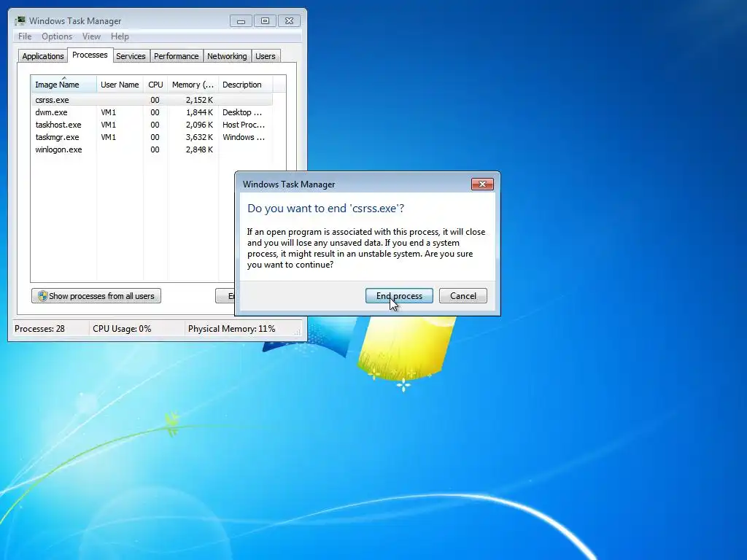Minimize the Windows Task Manager window

(x=241, y=21)
